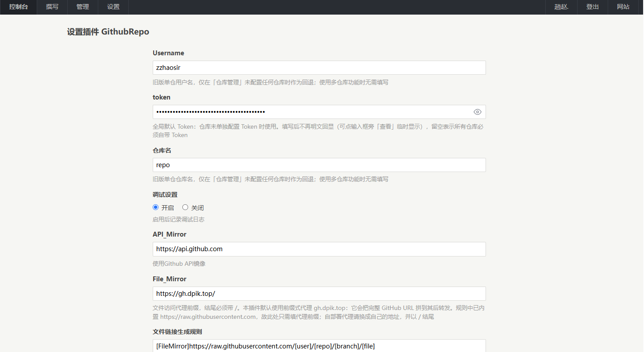Focus the Username field containing zzhaosir
This screenshot has width=644, height=352.
[x=319, y=68]
